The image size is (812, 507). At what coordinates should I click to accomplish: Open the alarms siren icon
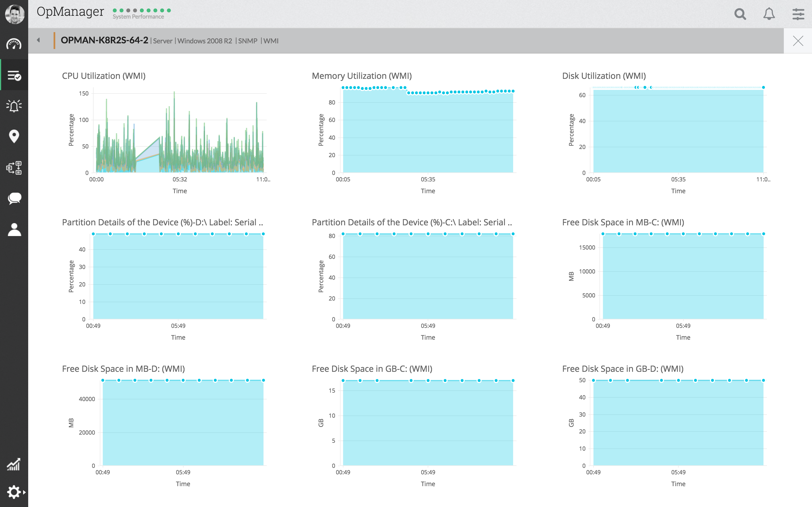[14, 106]
